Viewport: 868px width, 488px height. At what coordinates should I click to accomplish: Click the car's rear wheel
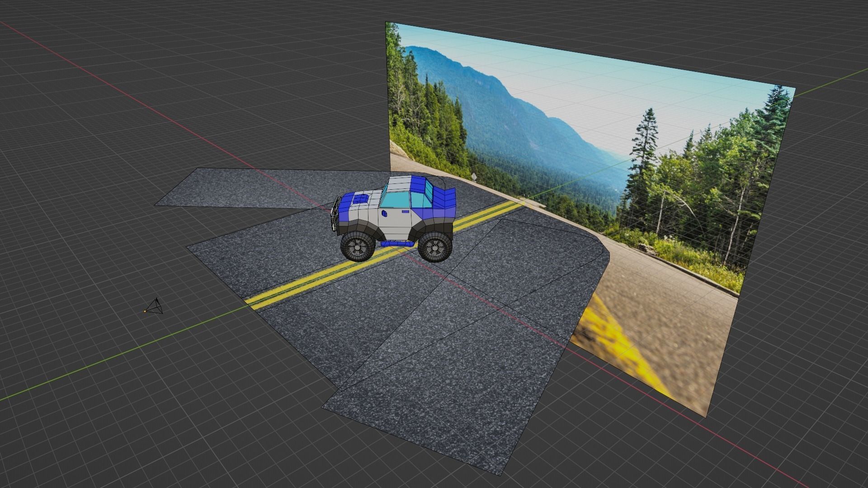click(x=434, y=247)
